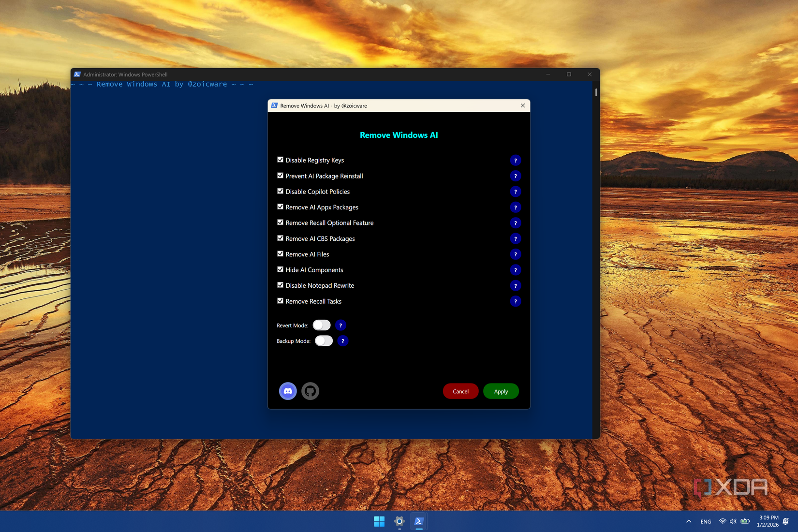Open Settings from the taskbar
The height and width of the screenshot is (532, 798).
[x=399, y=521]
